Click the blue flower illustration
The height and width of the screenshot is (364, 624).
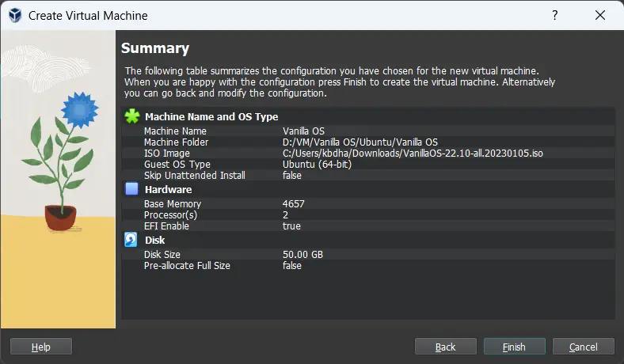click(80, 109)
